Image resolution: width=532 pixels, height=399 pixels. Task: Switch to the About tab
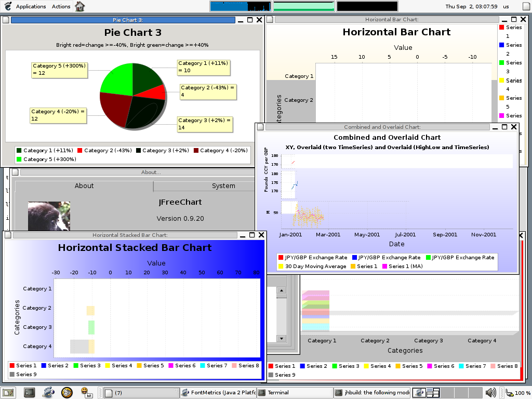coord(84,186)
